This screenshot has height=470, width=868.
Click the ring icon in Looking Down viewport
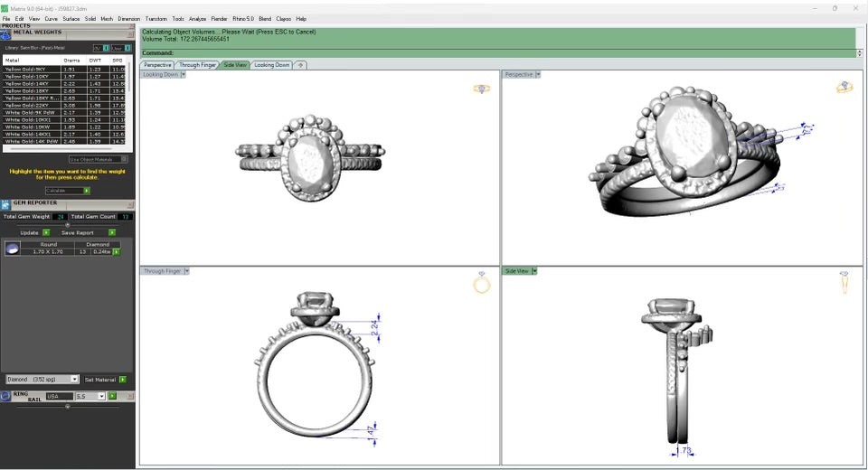482,89
